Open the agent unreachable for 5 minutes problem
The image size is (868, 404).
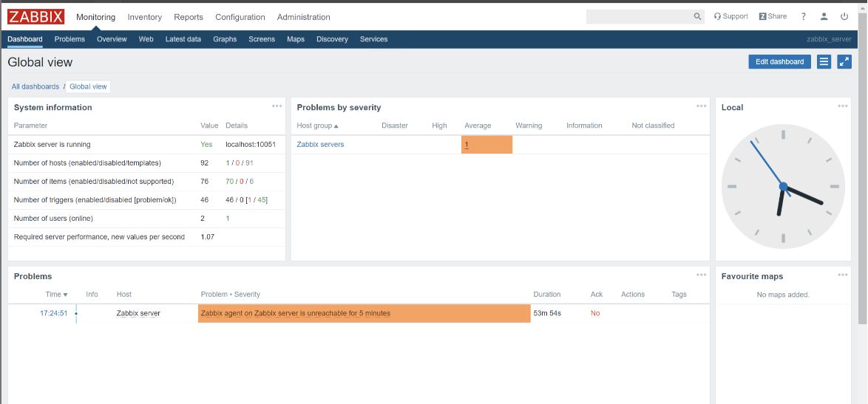[296, 313]
